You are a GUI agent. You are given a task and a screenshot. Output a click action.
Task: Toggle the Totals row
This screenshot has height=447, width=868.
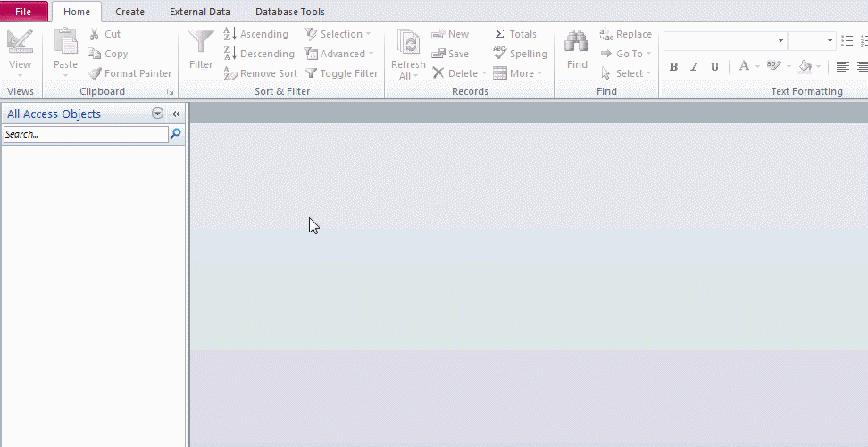pyautogui.click(x=515, y=34)
